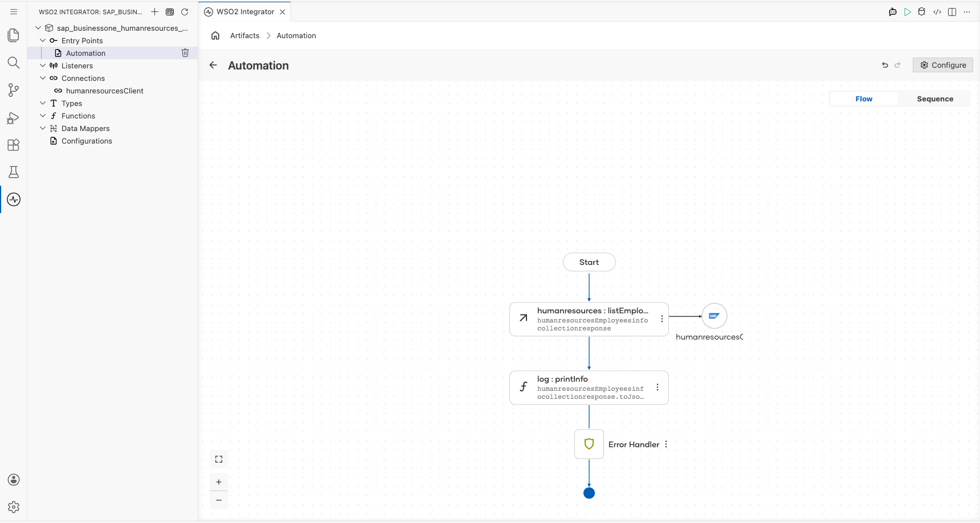
Task: Open the Testing flask icon
Action: click(14, 172)
